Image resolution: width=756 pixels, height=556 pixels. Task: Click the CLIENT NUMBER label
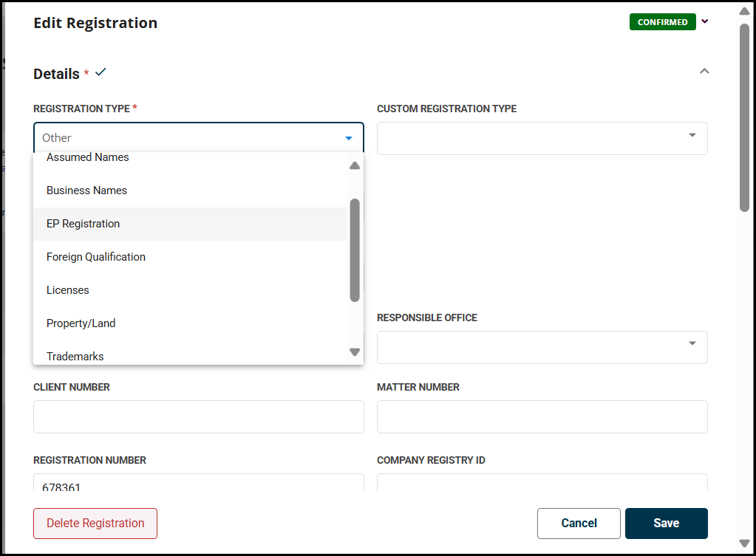(72, 388)
